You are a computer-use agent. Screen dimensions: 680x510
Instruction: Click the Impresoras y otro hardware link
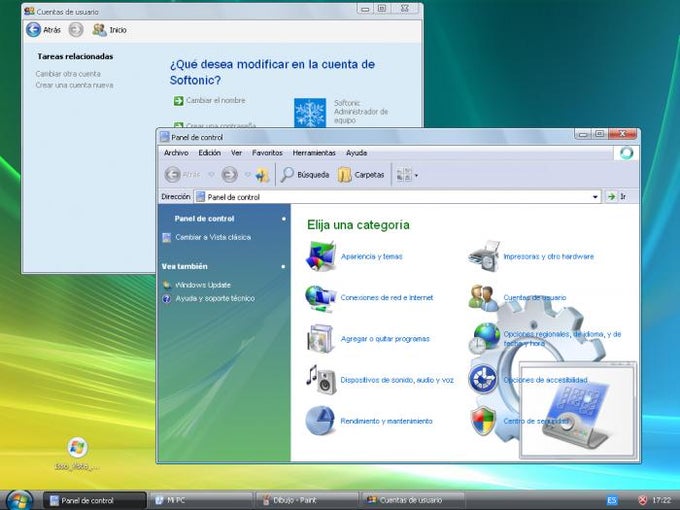point(549,256)
